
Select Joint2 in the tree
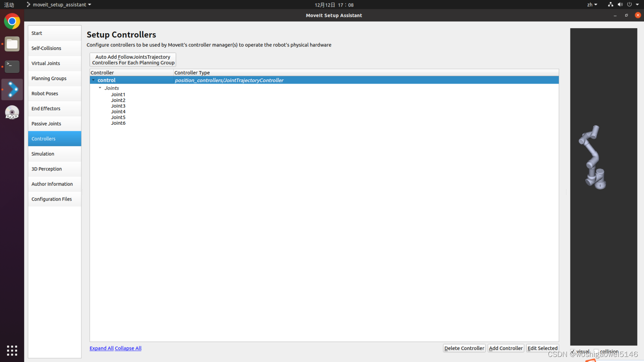pos(118,100)
